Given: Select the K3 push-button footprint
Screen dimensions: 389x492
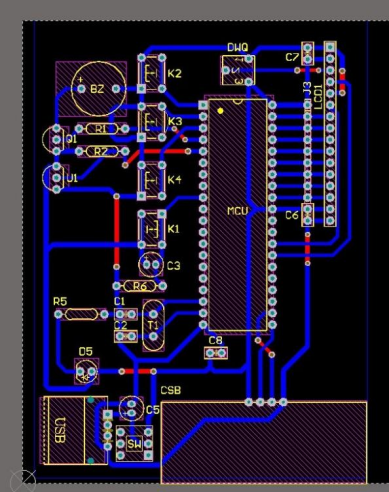Looking at the screenshot, I should [x=152, y=122].
